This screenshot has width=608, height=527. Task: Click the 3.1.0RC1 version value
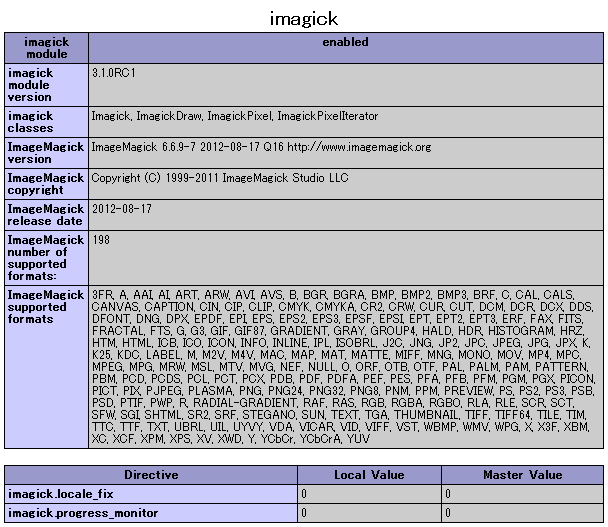click(x=114, y=73)
